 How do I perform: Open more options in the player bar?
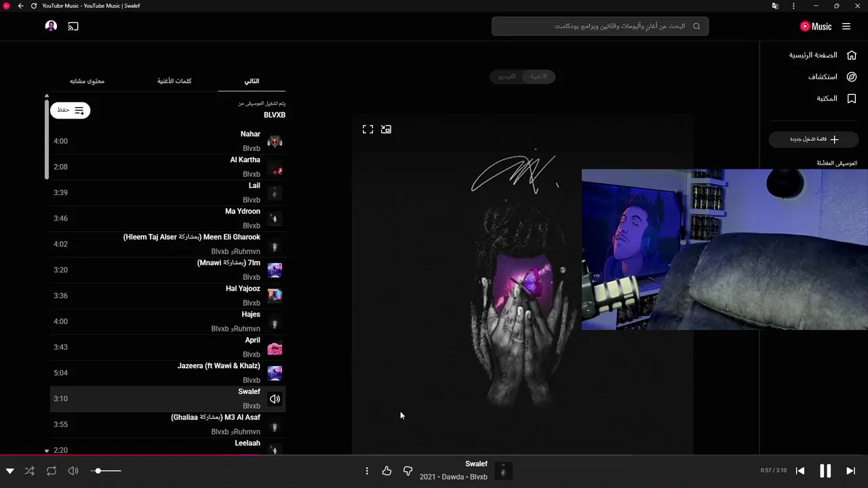pos(367,471)
